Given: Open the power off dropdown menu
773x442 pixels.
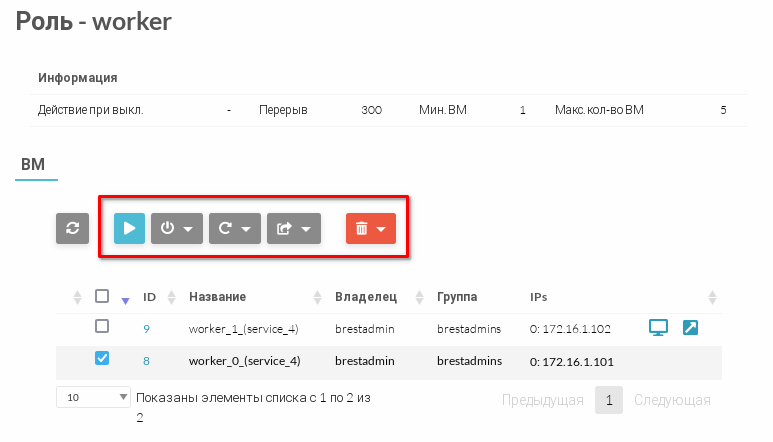Looking at the screenshot, I should point(176,228).
